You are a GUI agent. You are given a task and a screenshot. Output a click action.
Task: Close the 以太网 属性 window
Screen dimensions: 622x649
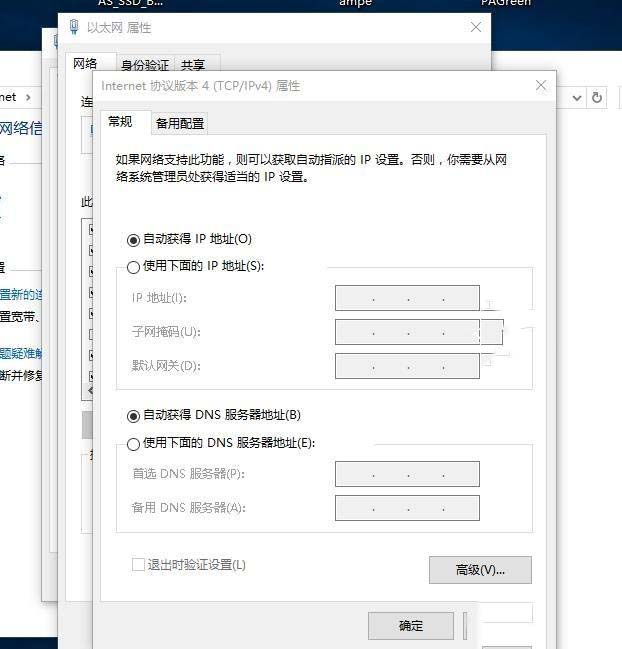476,27
